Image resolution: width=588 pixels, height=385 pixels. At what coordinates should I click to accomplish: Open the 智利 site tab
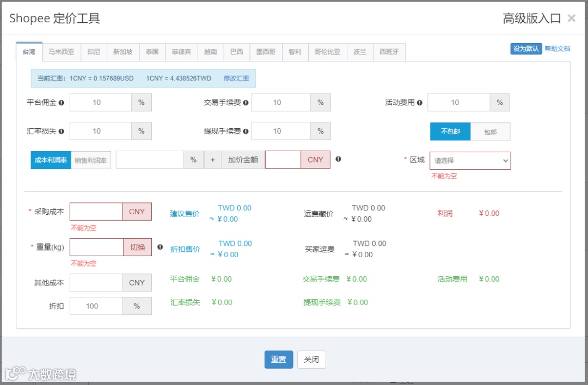click(295, 52)
